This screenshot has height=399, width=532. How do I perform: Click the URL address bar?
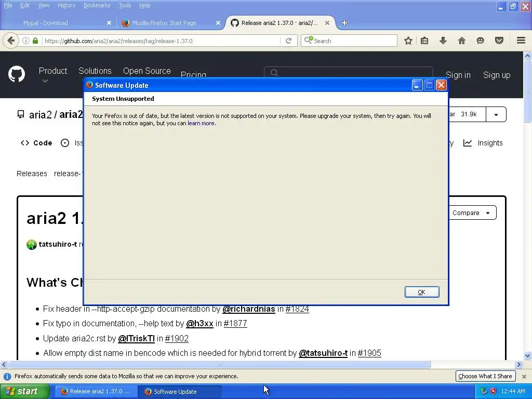pos(161,41)
